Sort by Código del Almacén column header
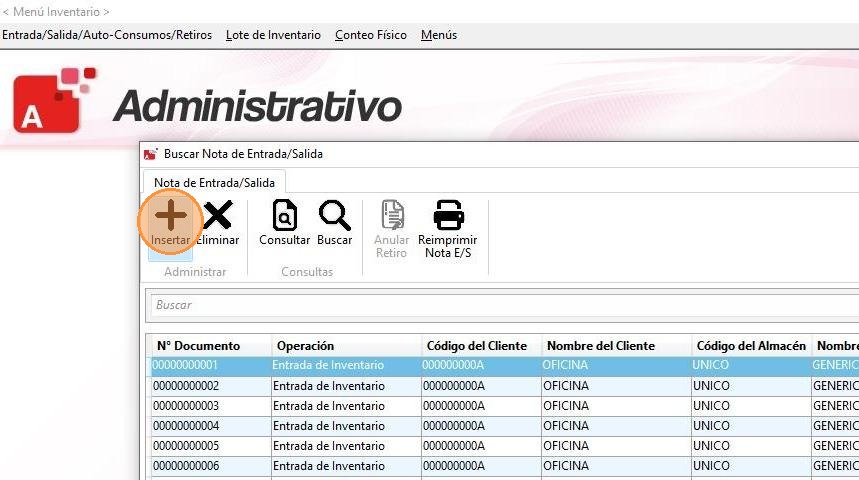Image resolution: width=859 pixels, height=480 pixels. tap(752, 346)
